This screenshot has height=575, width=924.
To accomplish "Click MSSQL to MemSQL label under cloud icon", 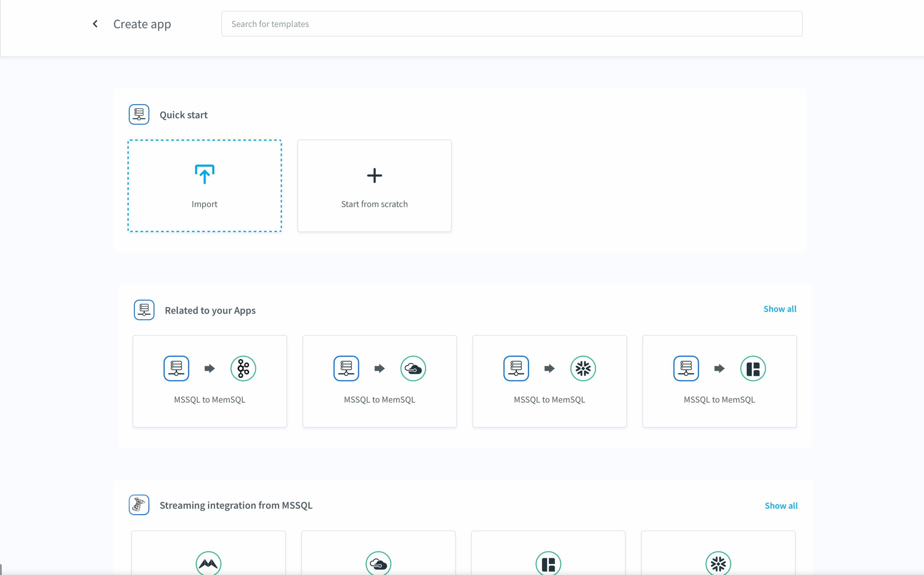I will click(379, 399).
